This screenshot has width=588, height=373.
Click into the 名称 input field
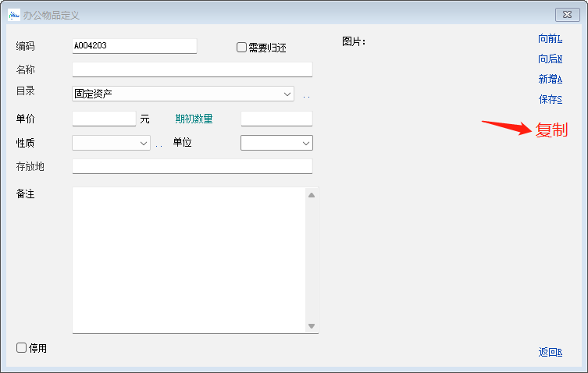point(192,70)
